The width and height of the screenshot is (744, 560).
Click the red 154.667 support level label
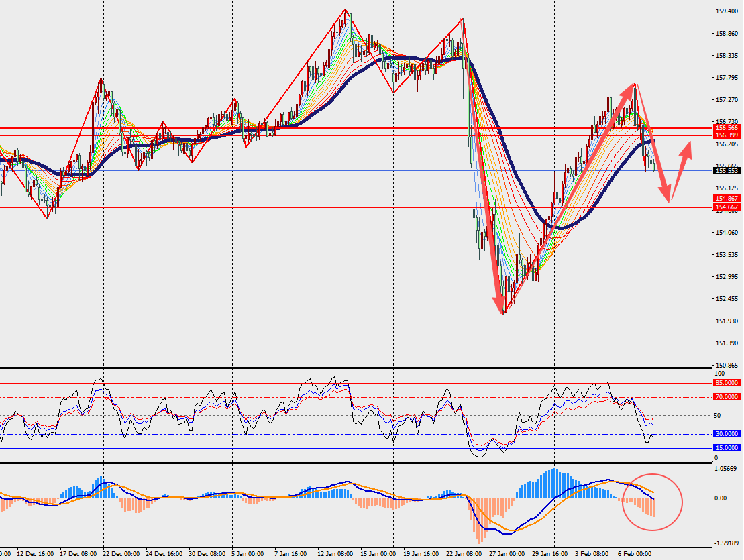coord(727,207)
